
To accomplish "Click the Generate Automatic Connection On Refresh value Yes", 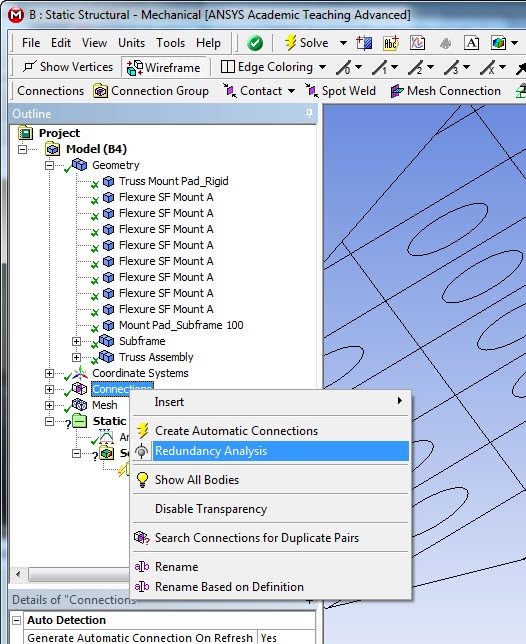I will (286, 637).
